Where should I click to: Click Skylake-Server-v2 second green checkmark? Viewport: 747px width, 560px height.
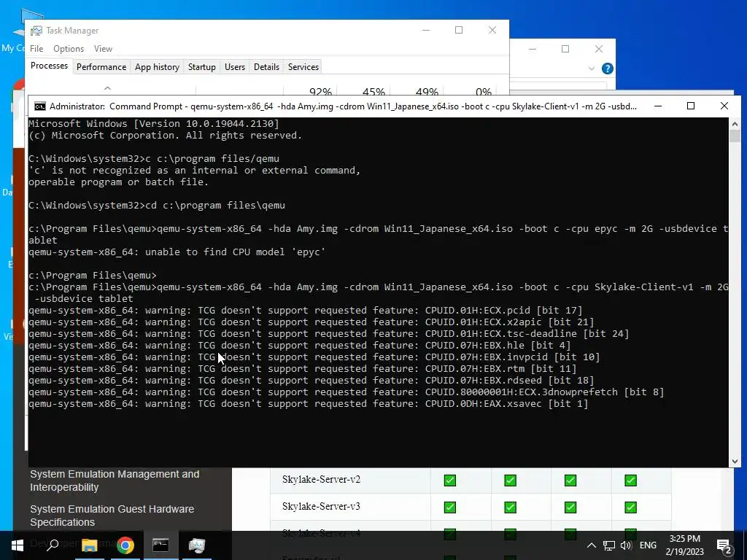point(510,480)
